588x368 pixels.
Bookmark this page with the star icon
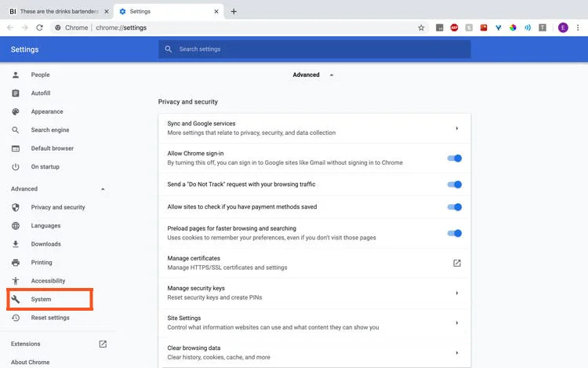coord(421,27)
